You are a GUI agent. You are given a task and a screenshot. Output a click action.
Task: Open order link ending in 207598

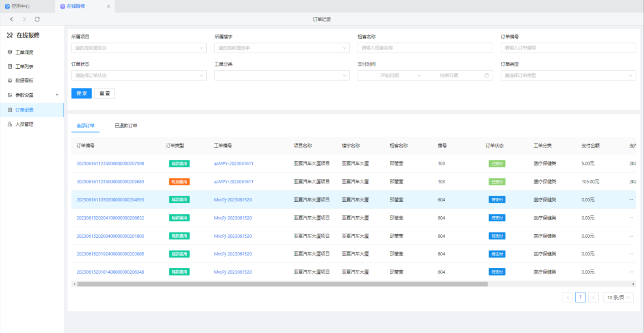110,164
